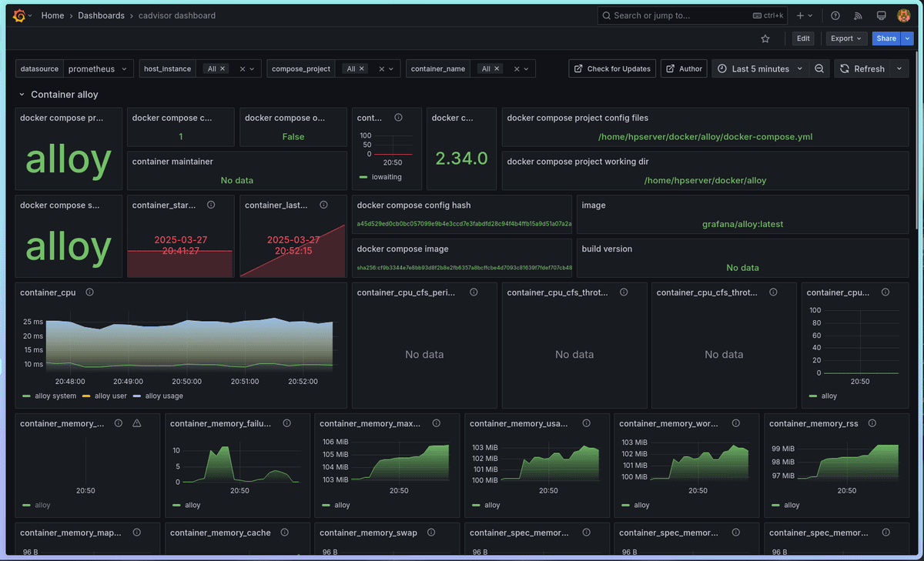Viewport: 924px width, 561px height.
Task: Zoom out time range magnifier icon
Action: tap(819, 68)
